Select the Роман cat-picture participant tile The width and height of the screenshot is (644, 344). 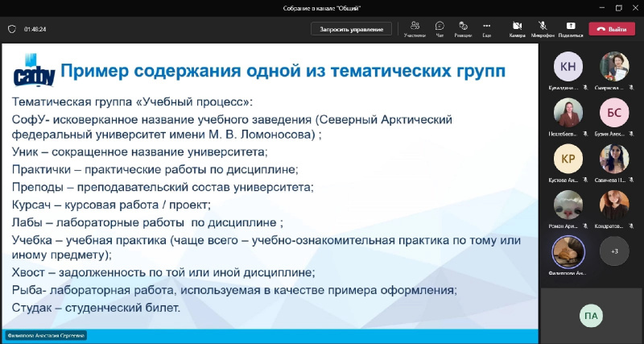[x=568, y=205]
